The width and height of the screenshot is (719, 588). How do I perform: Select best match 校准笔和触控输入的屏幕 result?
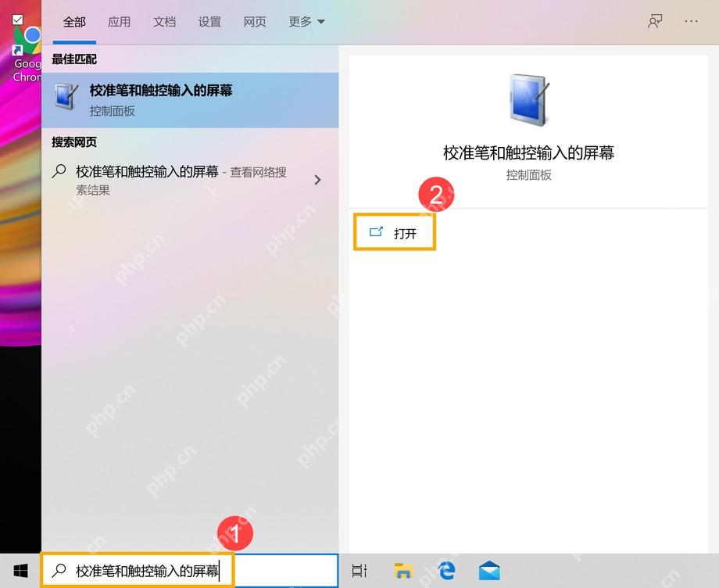190,100
